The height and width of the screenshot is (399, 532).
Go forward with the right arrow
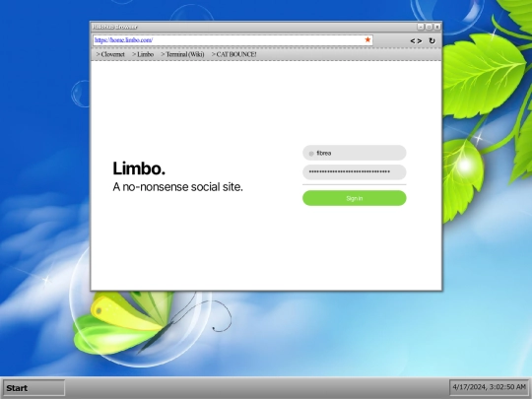tap(420, 41)
